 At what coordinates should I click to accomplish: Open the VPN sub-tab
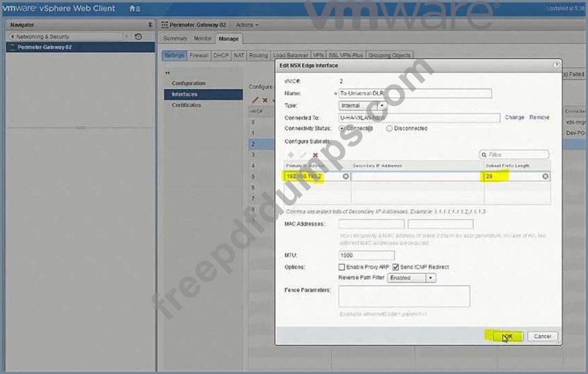tap(319, 55)
